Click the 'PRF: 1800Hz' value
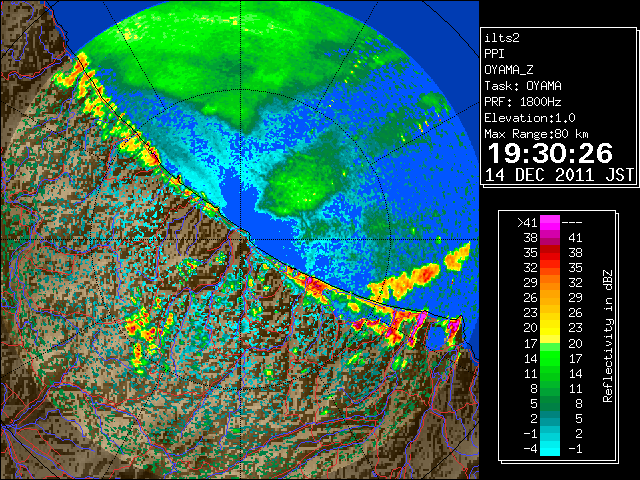The width and height of the screenshot is (640, 480). (x=522, y=102)
